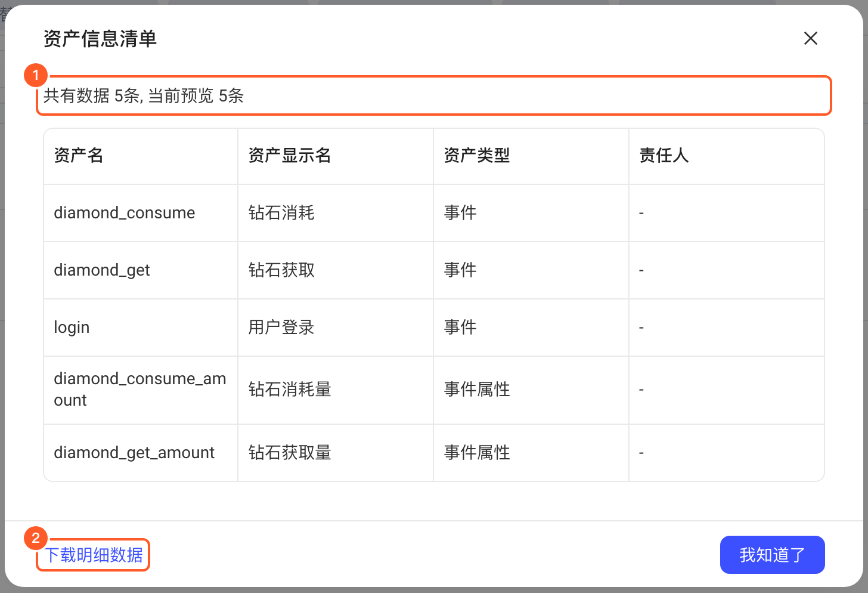The width and height of the screenshot is (868, 593).
Task: Confirm with the 我知道了 button
Action: coord(772,555)
